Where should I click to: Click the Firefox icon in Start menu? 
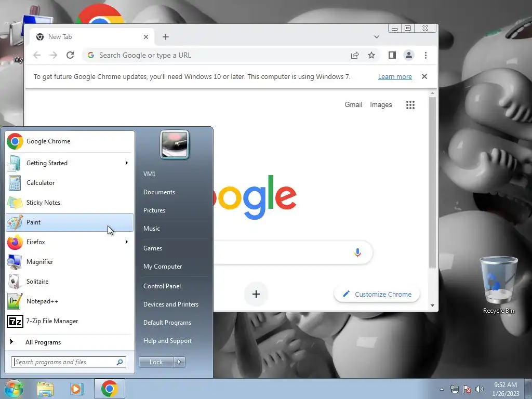(15, 242)
